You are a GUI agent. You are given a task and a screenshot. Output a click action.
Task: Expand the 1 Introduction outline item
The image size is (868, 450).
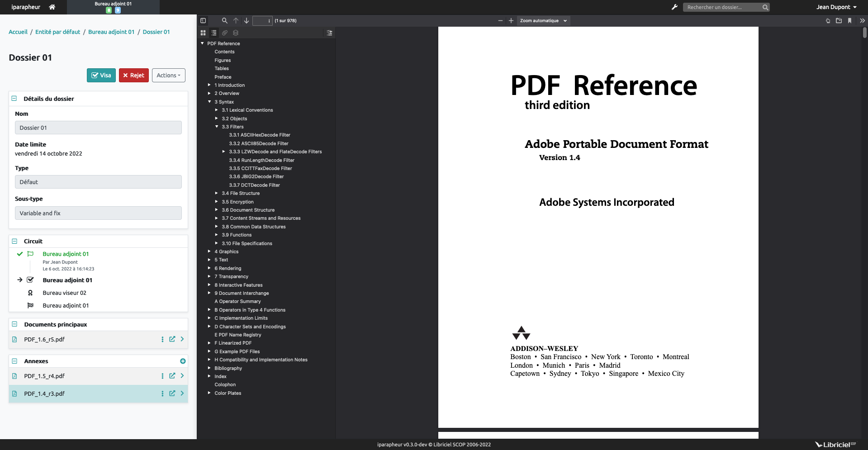(x=209, y=85)
